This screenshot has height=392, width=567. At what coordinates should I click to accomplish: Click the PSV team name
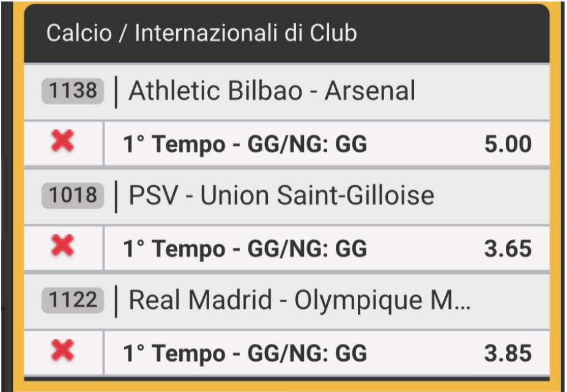click(153, 196)
